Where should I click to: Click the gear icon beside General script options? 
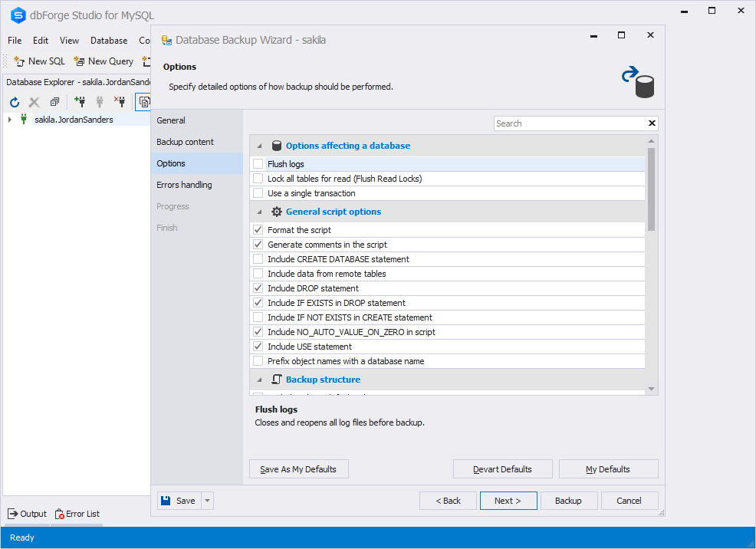pyautogui.click(x=277, y=212)
